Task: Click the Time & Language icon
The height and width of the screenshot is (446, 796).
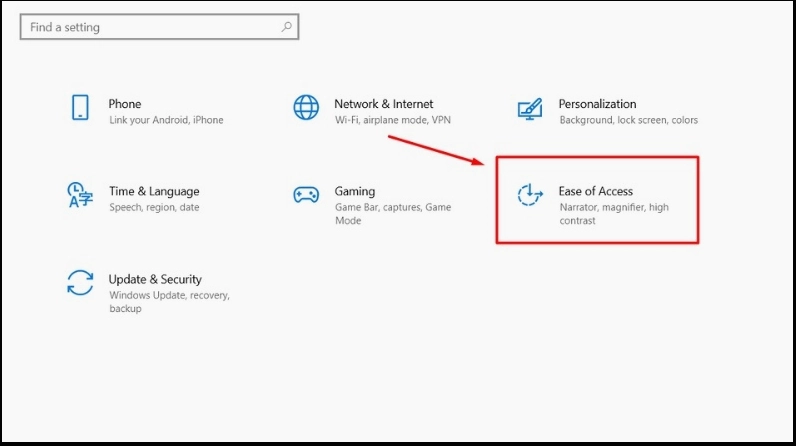Action: coord(79,194)
